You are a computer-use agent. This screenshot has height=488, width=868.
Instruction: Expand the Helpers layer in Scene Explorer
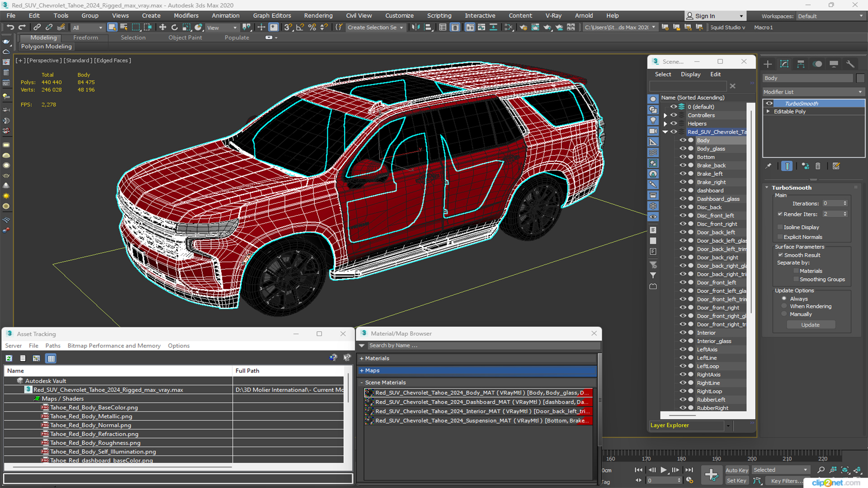click(x=665, y=123)
